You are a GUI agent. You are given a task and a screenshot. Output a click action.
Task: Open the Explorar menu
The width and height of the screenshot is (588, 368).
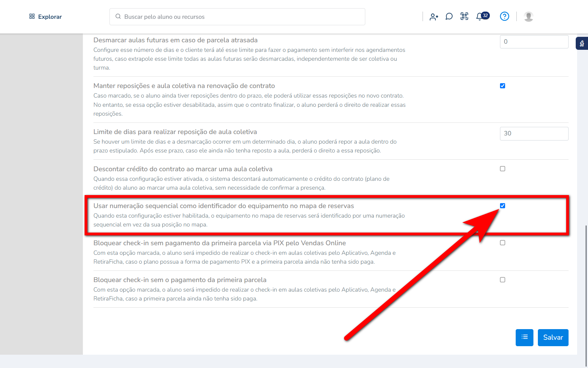point(45,17)
